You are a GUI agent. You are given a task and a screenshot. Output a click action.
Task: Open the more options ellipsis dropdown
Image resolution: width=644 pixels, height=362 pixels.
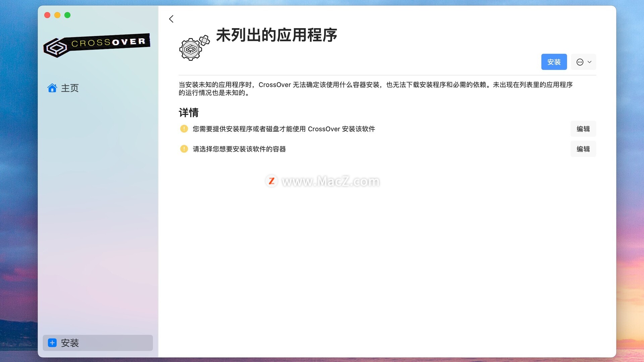584,62
